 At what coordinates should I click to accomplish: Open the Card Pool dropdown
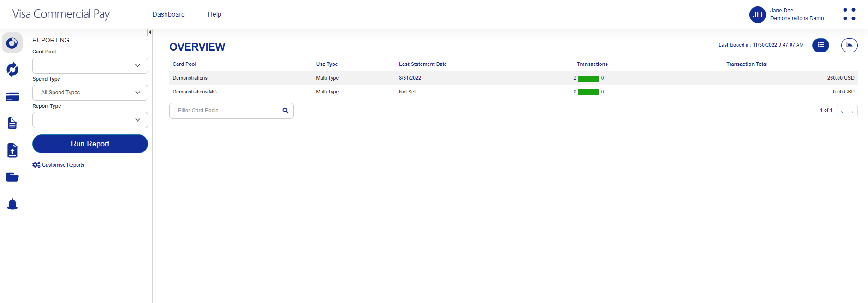pos(90,65)
